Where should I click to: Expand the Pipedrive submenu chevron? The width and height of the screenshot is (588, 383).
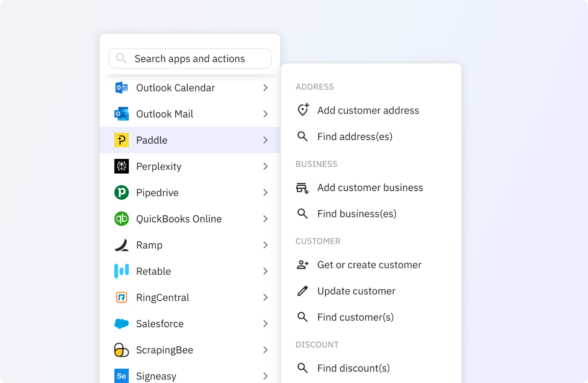click(265, 192)
